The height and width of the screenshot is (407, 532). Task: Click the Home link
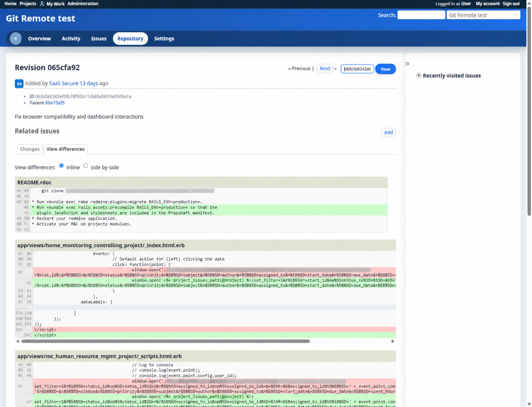(10, 4)
